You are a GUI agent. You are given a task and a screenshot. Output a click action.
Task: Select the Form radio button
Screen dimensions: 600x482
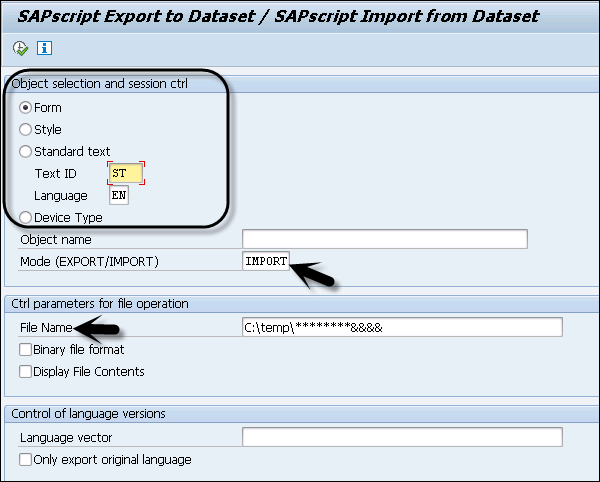(x=25, y=108)
